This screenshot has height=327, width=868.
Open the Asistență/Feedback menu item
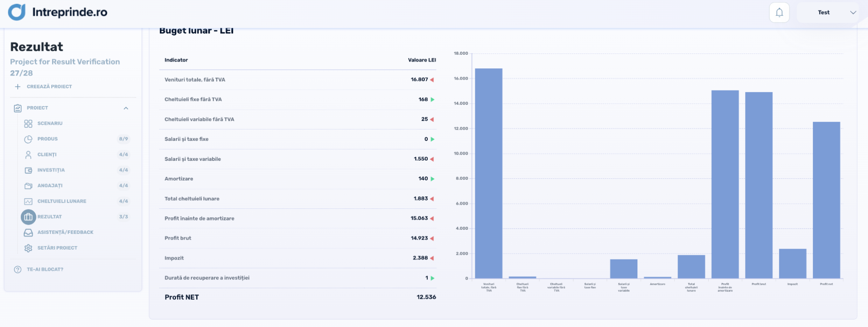click(x=65, y=232)
